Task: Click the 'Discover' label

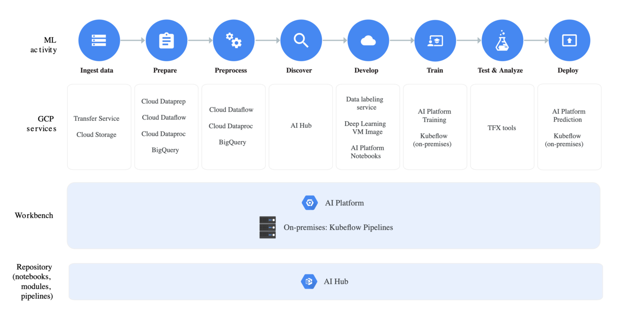Action: coord(299,70)
